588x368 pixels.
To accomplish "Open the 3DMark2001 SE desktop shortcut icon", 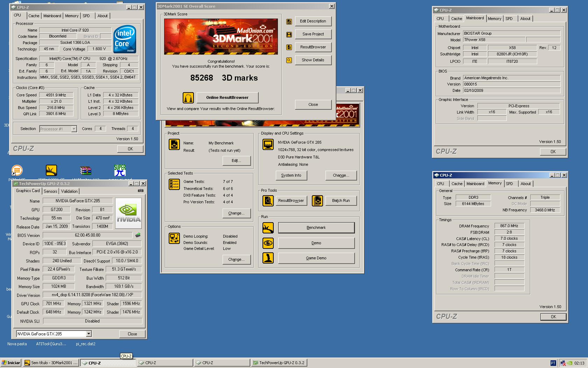I will 51,170.
